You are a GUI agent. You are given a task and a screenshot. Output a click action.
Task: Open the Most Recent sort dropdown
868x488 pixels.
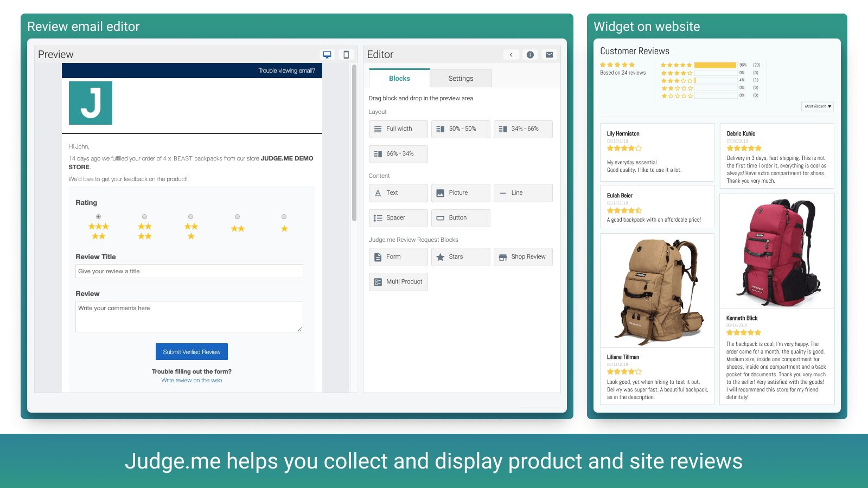pyautogui.click(x=817, y=106)
